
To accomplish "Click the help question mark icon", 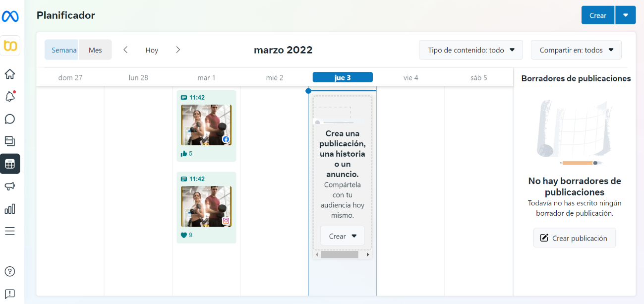I will coord(10,271).
